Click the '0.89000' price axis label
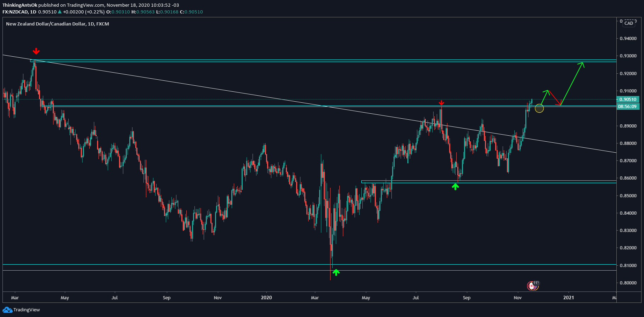The width and height of the screenshot is (644, 317). [x=628, y=126]
